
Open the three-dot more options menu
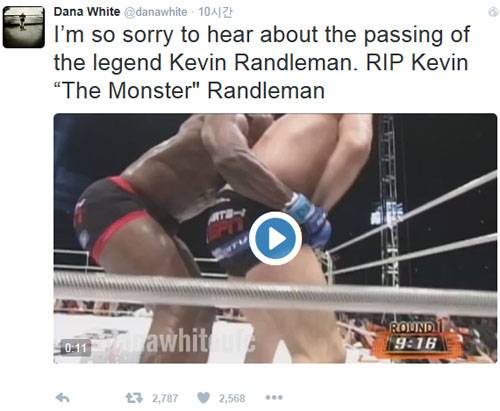tap(274, 397)
